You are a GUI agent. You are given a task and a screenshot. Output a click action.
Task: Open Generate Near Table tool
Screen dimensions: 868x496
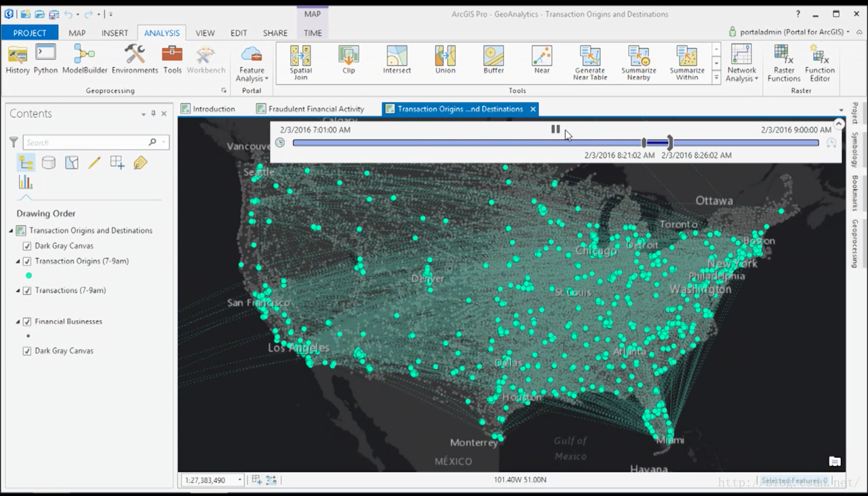(590, 62)
